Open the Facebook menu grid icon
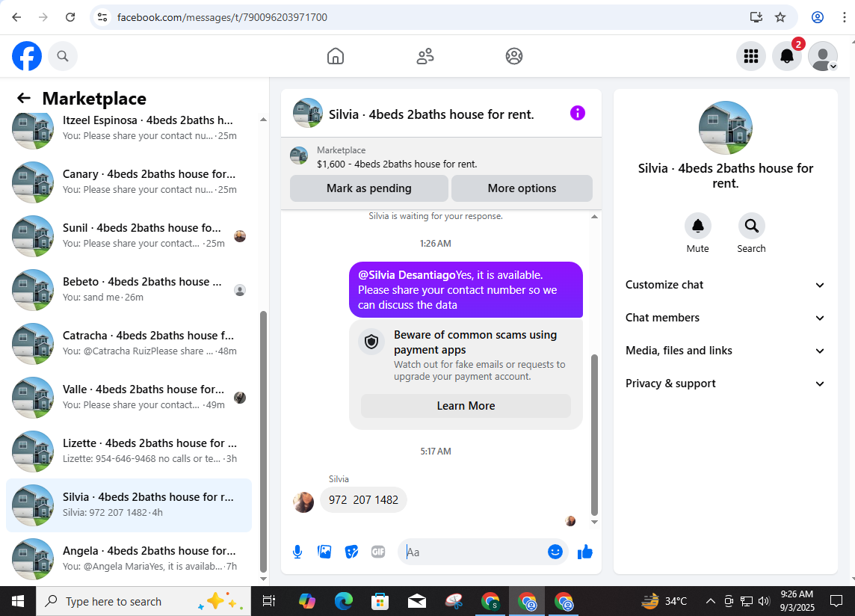The image size is (855, 616). (x=751, y=56)
